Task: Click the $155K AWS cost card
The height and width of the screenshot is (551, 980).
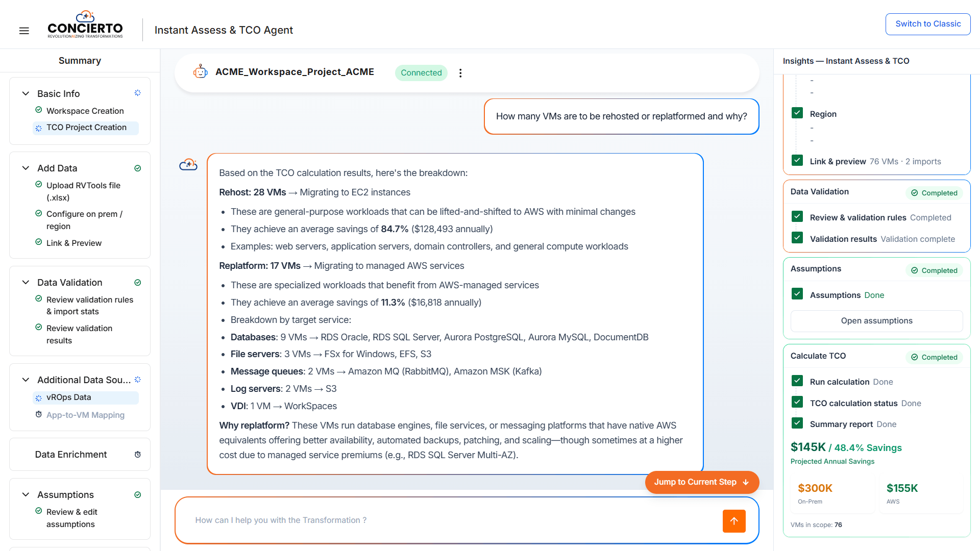Action: point(921,494)
